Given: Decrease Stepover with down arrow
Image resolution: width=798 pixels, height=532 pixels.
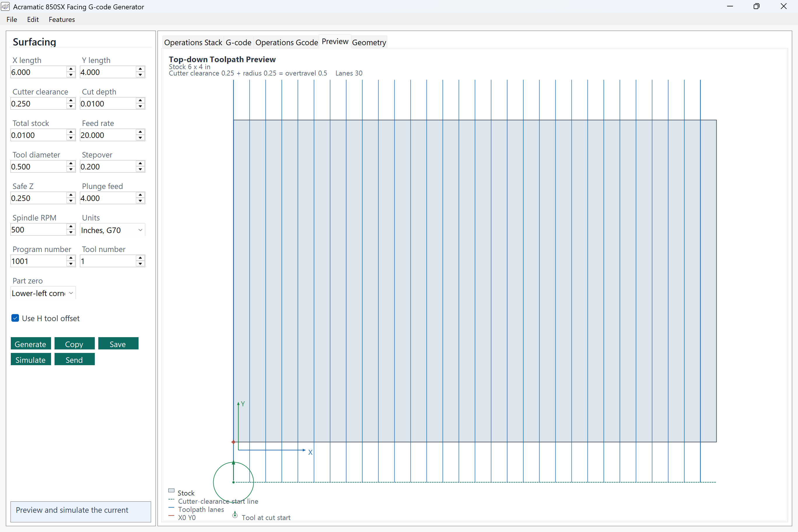Looking at the screenshot, I should click(140, 170).
